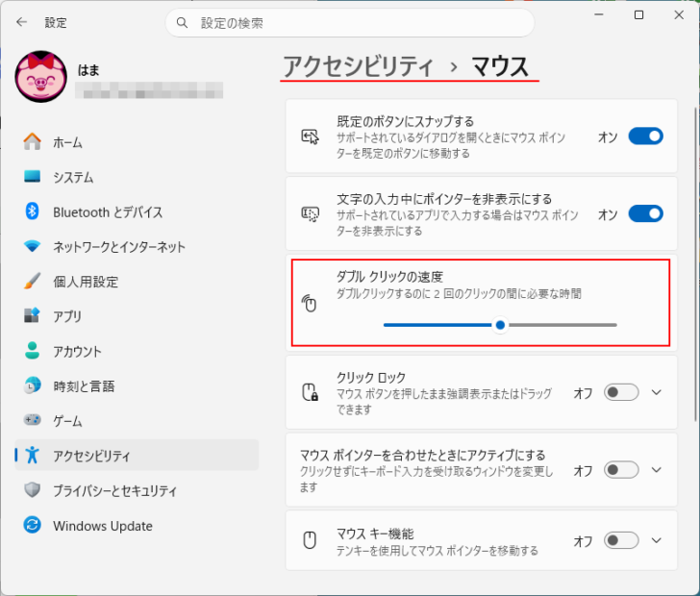Enable the マウス キー機能 toggle
This screenshot has height=596, width=700.
click(x=621, y=540)
